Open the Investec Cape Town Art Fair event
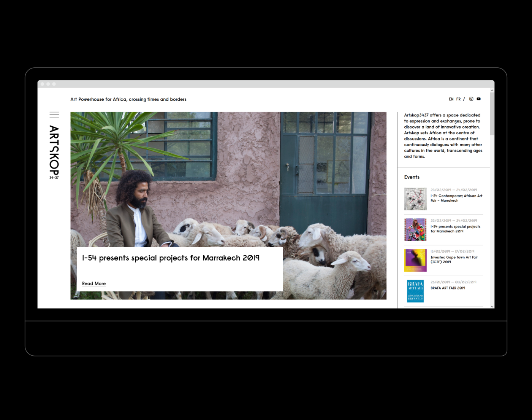The height and width of the screenshot is (420, 532). click(x=454, y=259)
